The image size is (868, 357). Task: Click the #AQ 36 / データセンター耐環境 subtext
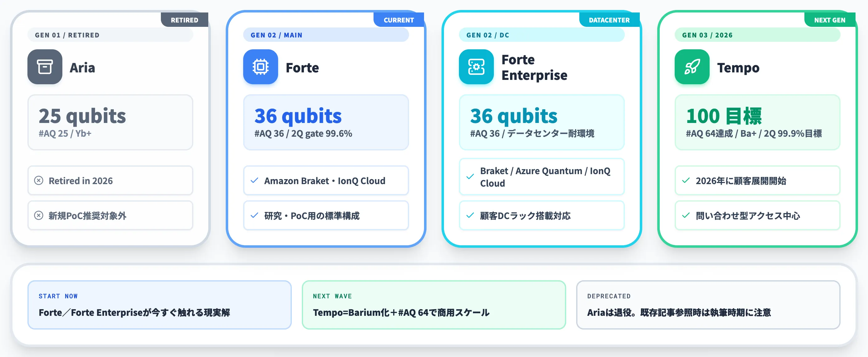coord(532,134)
